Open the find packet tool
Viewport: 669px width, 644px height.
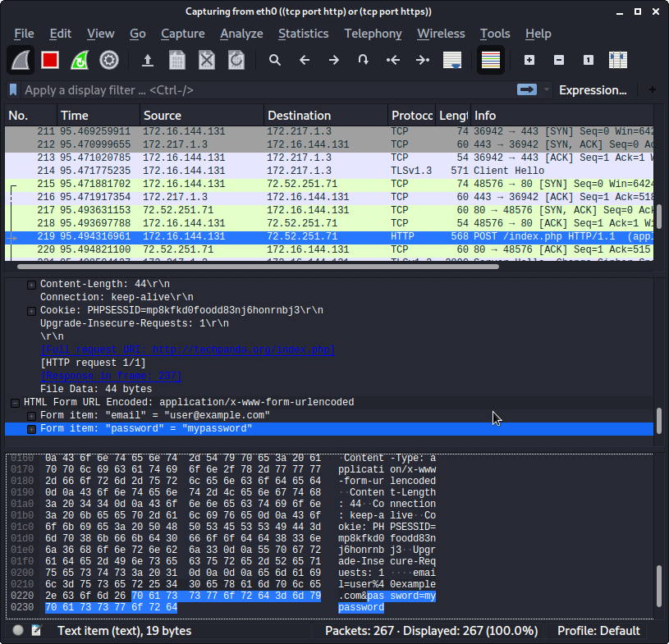tap(275, 60)
